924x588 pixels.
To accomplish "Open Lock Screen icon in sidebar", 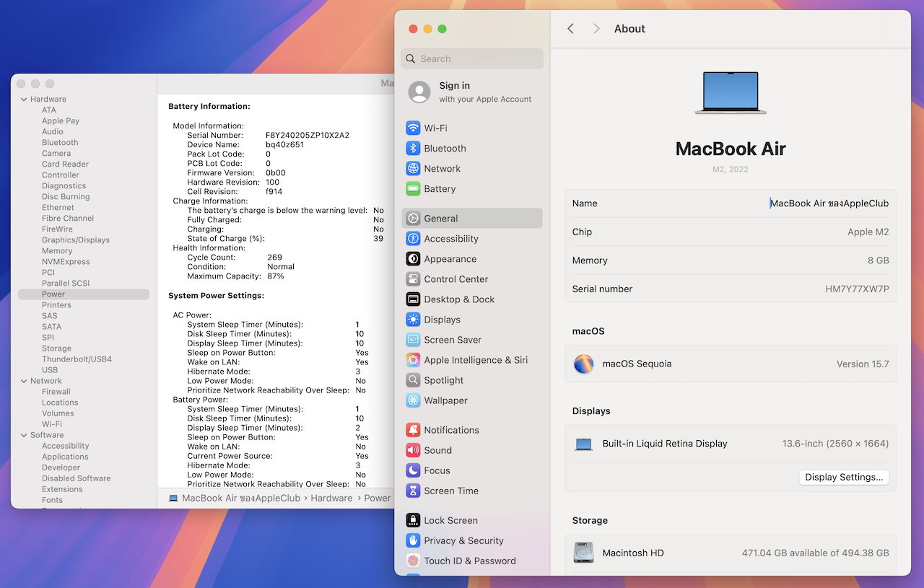I will pyautogui.click(x=413, y=520).
